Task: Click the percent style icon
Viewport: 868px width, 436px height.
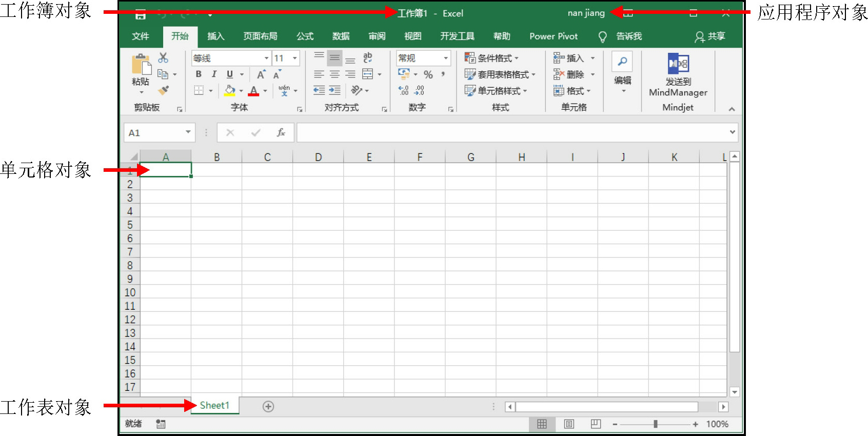Action: click(428, 75)
